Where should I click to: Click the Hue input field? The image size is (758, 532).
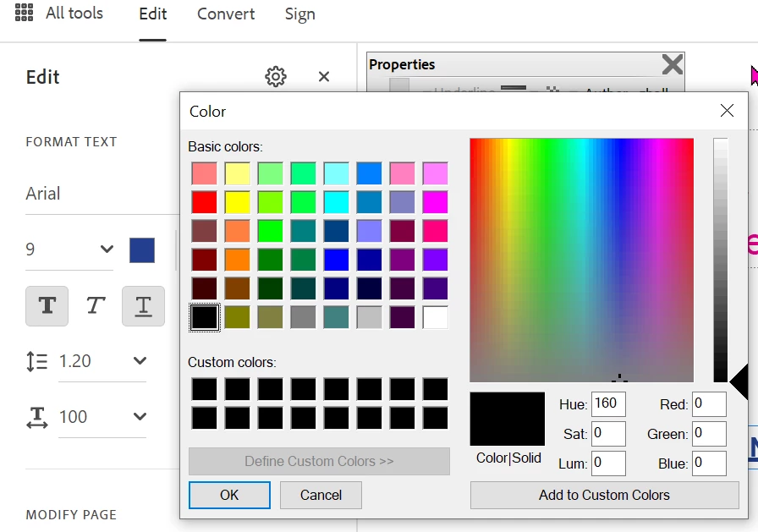(608, 404)
